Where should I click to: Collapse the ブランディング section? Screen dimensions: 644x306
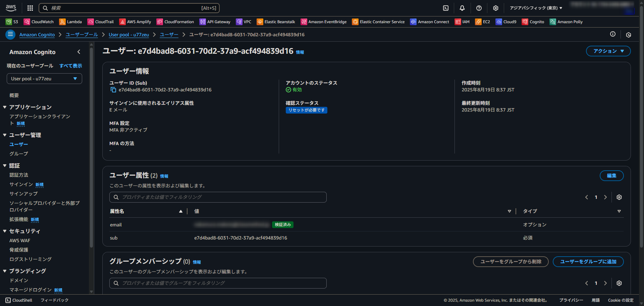pos(5,271)
